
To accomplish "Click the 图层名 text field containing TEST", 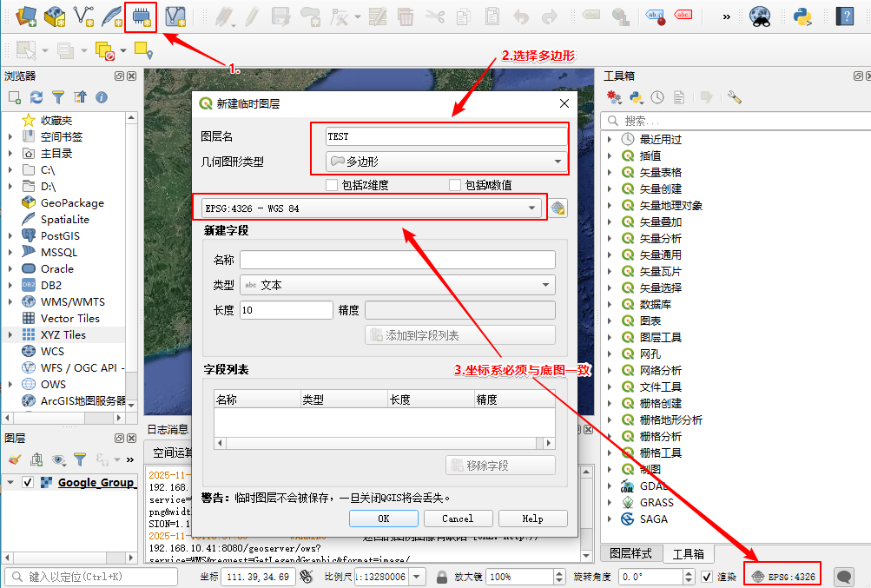I will [x=446, y=136].
